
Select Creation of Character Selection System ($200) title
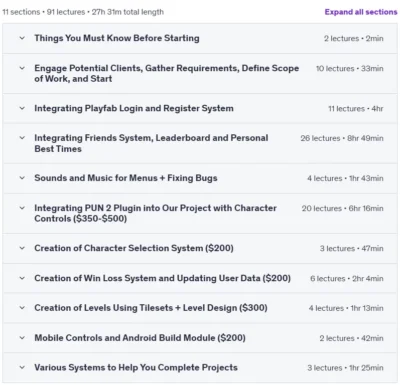pos(134,248)
